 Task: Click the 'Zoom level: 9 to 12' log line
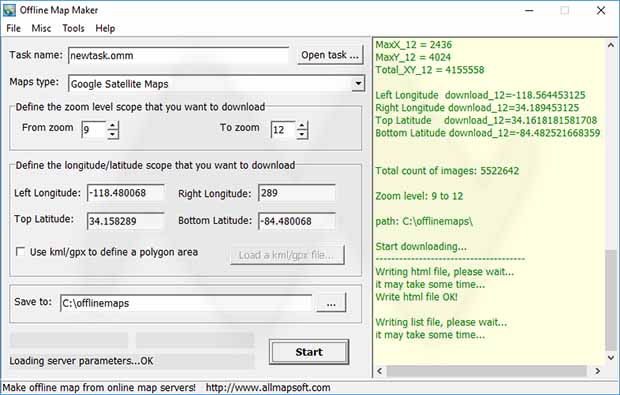click(419, 196)
